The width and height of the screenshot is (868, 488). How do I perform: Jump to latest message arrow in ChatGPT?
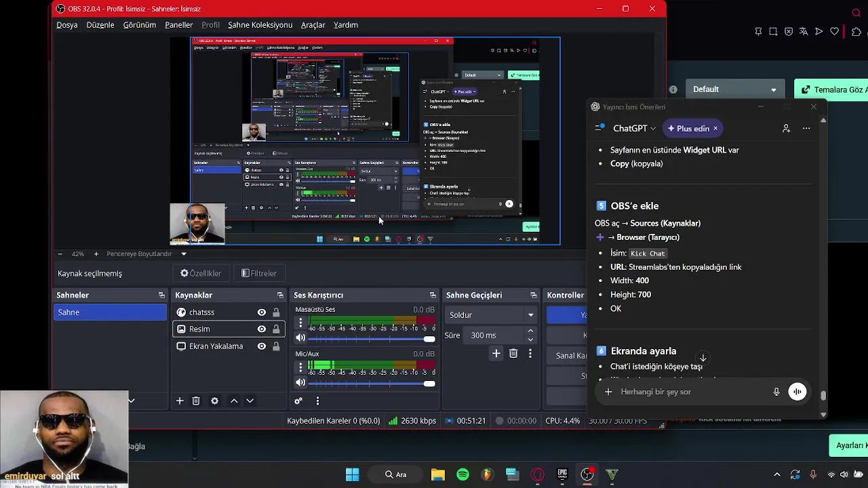tap(703, 358)
